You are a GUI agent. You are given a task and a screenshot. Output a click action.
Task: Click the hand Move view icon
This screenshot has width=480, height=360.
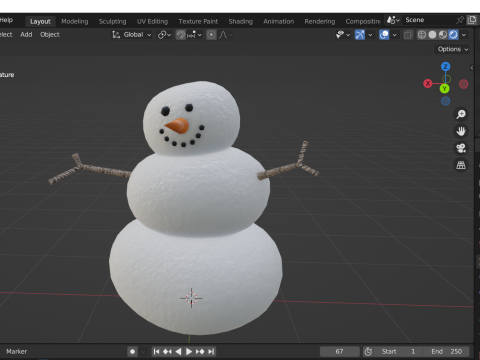461,131
